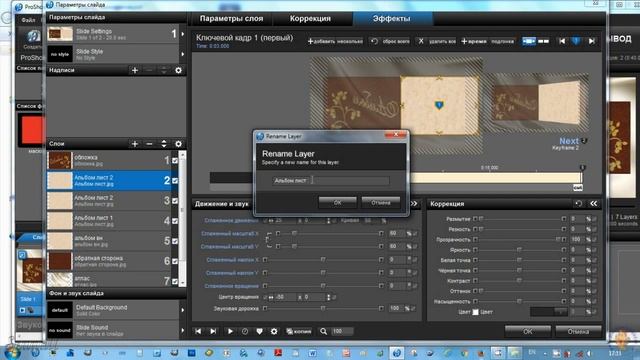Go to slide start in bottom toolbar
The width and height of the screenshot is (640, 360).
pyautogui.click(x=198, y=331)
